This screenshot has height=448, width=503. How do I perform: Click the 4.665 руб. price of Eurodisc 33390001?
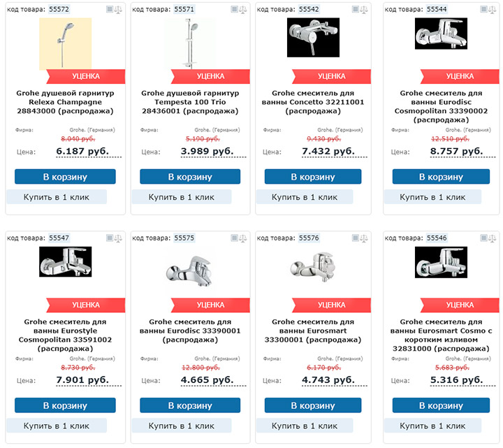(x=207, y=380)
